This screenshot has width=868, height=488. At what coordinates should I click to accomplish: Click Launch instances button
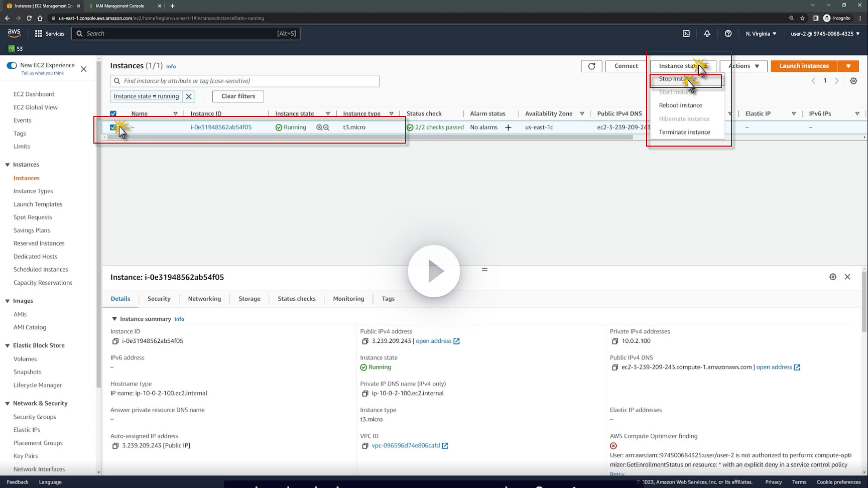[x=804, y=66]
